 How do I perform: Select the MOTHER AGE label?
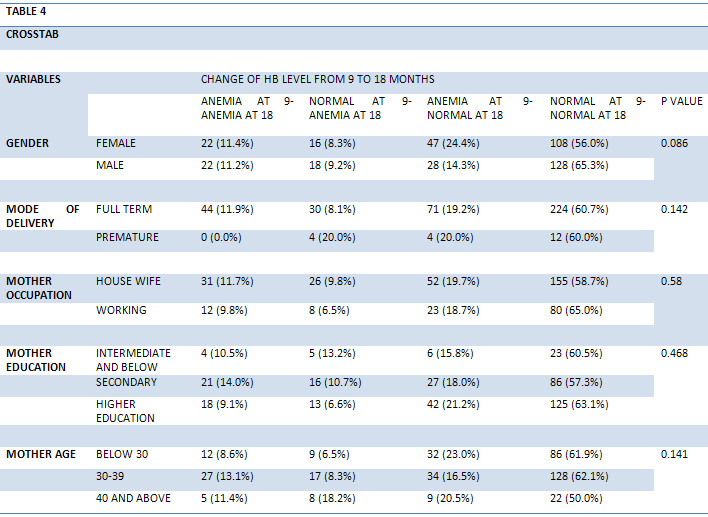pyautogui.click(x=41, y=454)
